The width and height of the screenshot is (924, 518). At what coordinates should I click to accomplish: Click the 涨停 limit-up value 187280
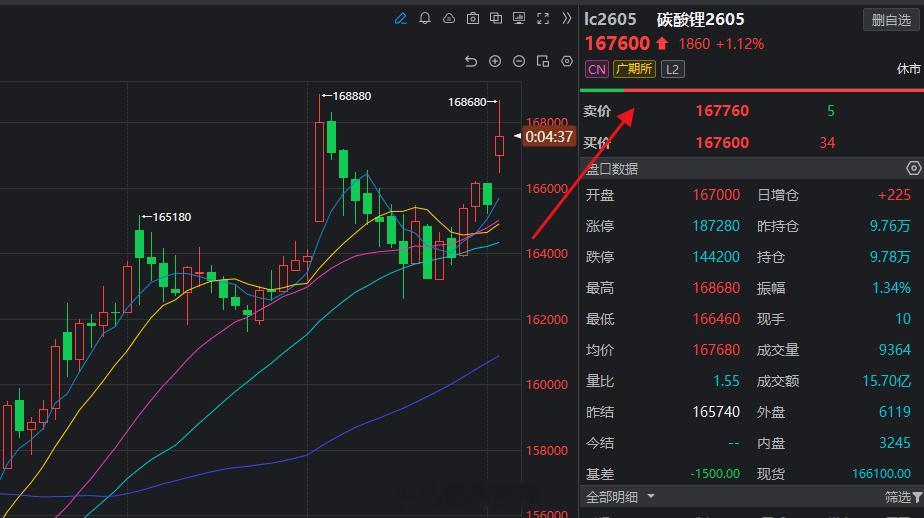[x=716, y=226]
